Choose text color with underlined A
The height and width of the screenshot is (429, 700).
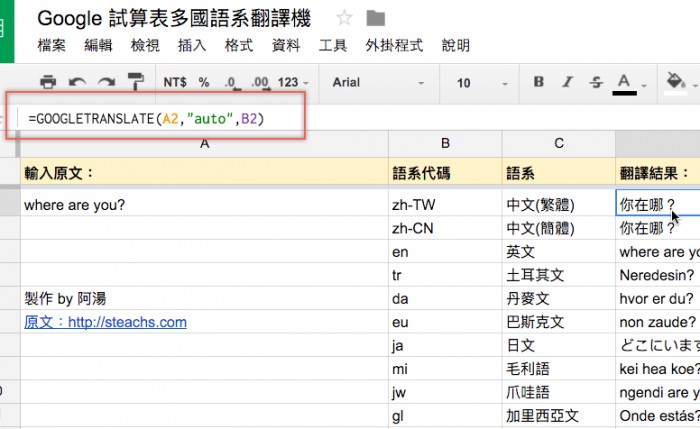click(625, 83)
